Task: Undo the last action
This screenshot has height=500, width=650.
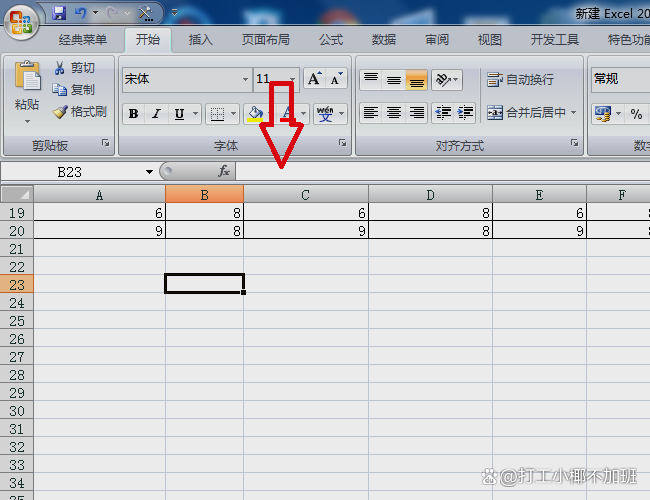Action: (x=80, y=13)
